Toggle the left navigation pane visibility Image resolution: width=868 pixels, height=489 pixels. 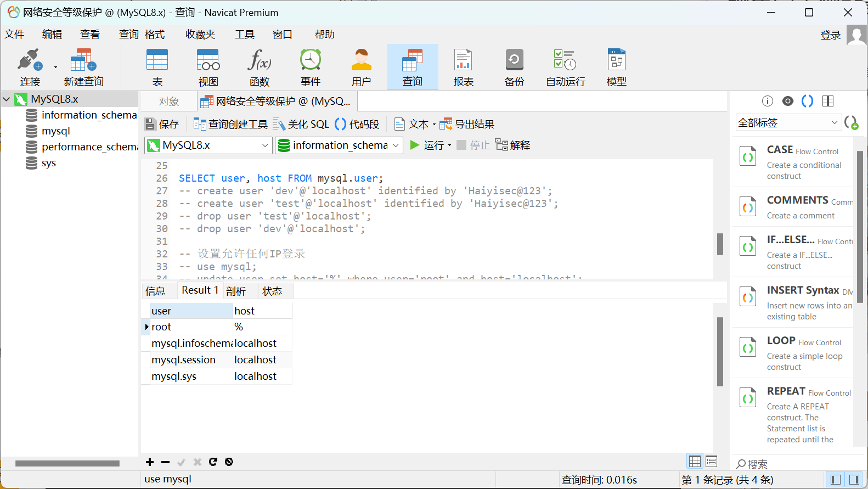pos(836,480)
